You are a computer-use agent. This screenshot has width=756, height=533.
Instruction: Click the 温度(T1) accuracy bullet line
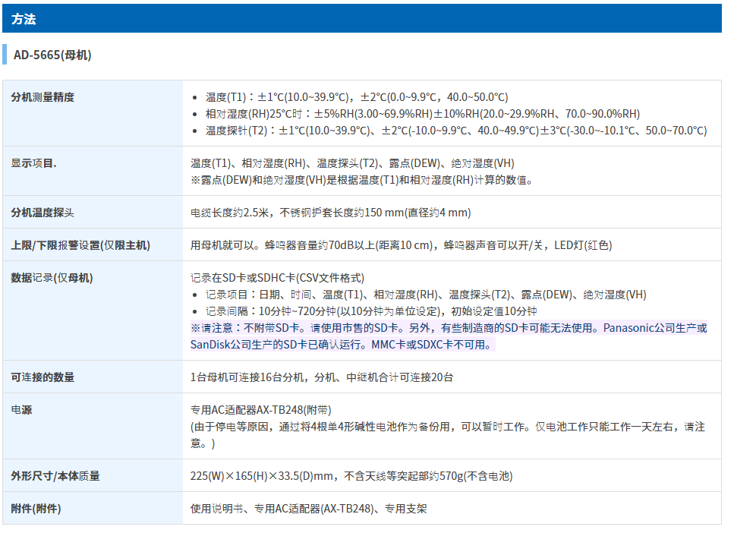click(x=356, y=97)
